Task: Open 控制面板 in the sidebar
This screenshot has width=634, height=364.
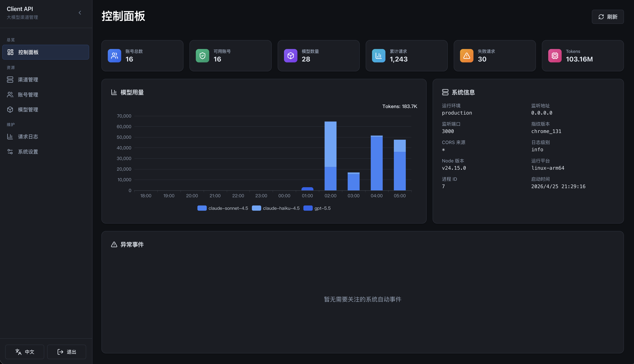Action: 45,52
